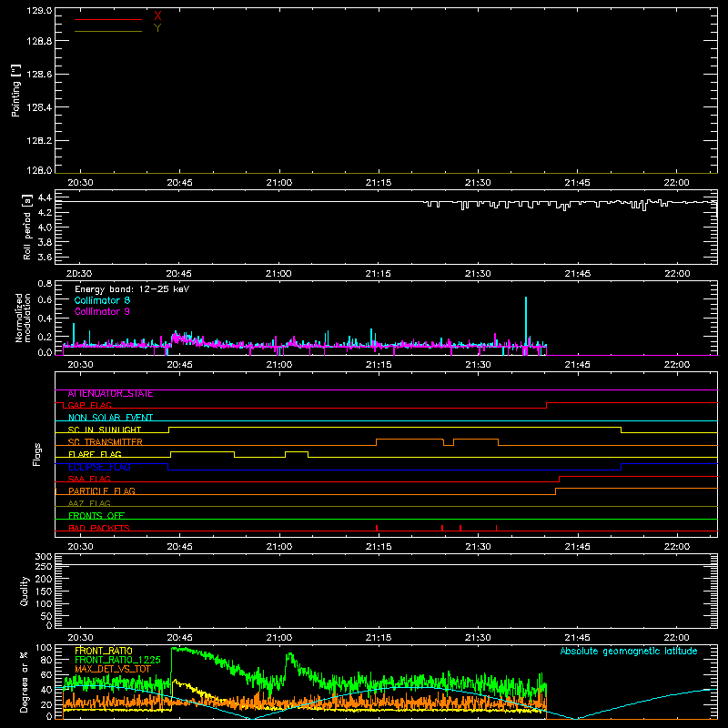The height and width of the screenshot is (728, 728).
Task: Click the SC_IN_SUNLIGHT flag label
Action: coord(105,430)
